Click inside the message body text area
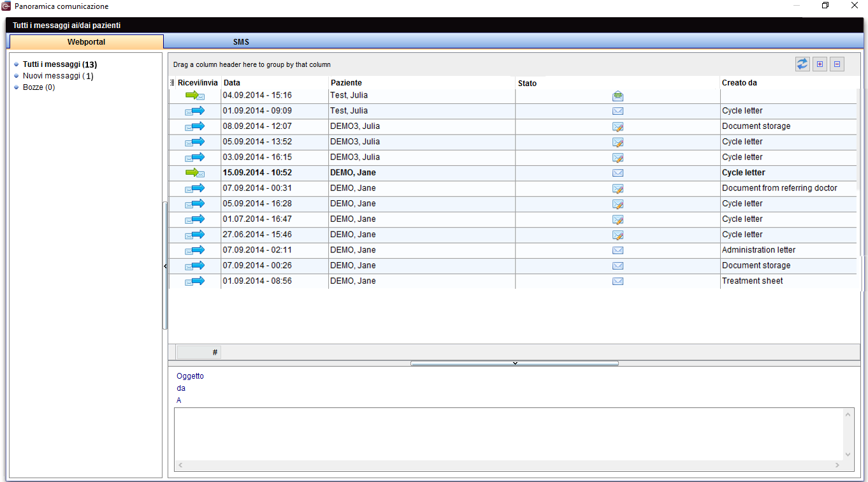Screen dimensions: 868x482 coord(509,434)
